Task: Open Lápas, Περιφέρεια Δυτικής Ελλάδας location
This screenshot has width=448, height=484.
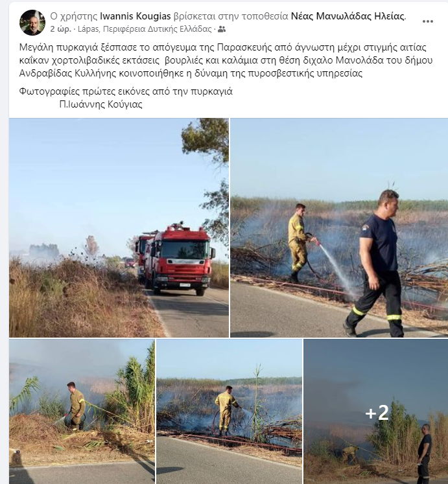Action: (145, 29)
